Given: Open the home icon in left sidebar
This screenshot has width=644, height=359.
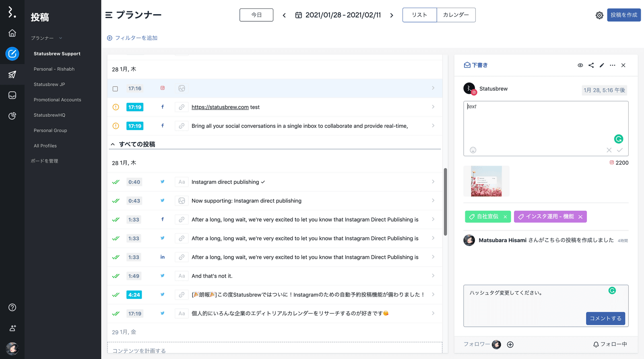Looking at the screenshot, I should 12,33.
